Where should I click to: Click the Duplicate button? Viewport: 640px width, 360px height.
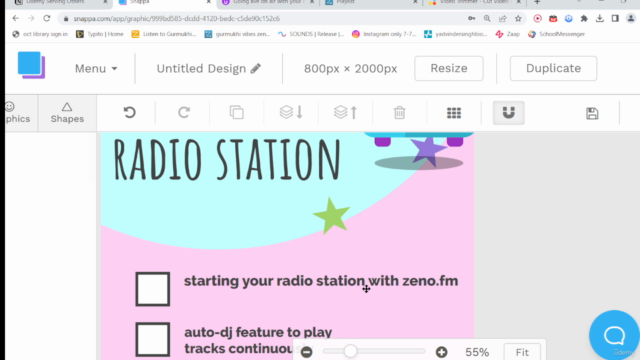coord(553,68)
